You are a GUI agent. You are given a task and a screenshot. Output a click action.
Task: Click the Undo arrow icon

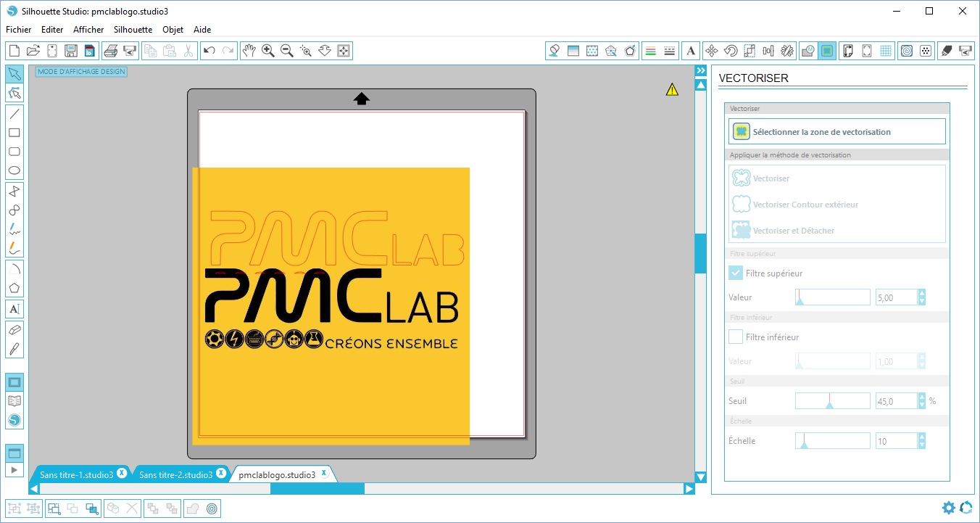209,51
